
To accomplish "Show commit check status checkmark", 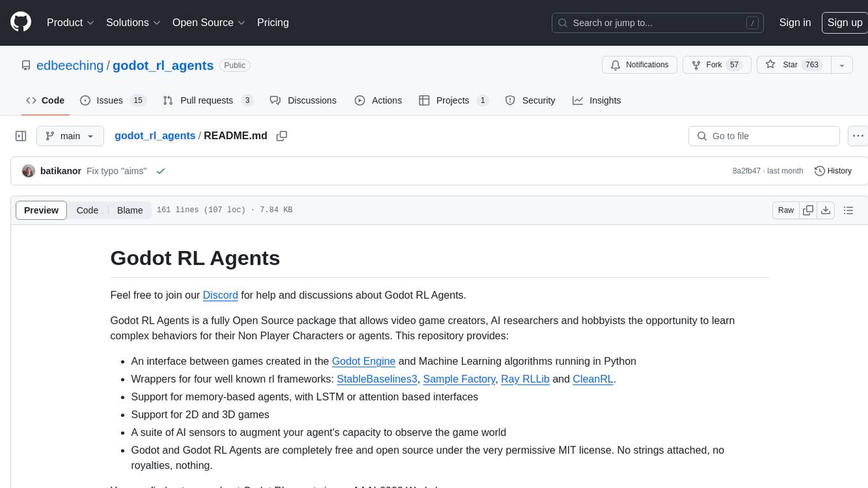I will coord(160,171).
